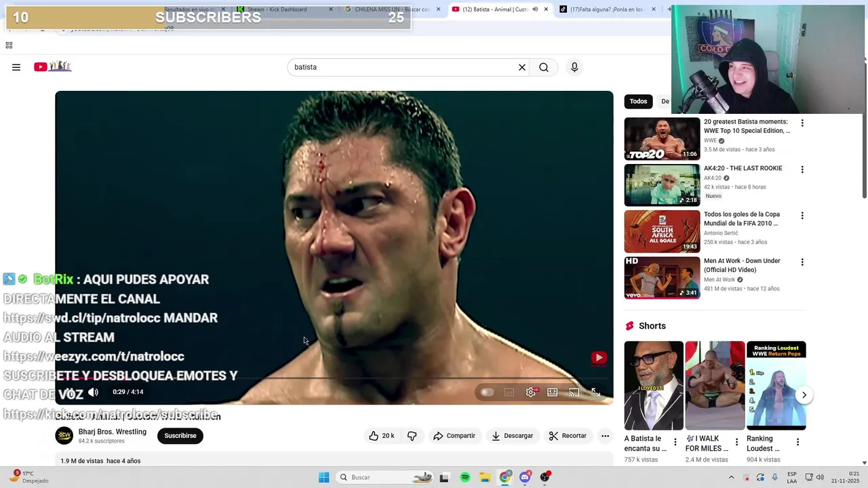Click the Suscribirse button

point(180,436)
